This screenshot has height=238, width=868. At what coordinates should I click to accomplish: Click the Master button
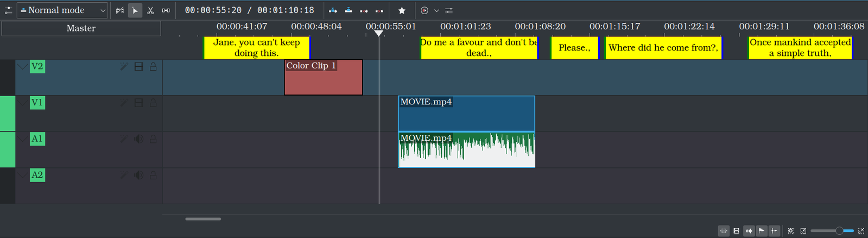tap(81, 28)
